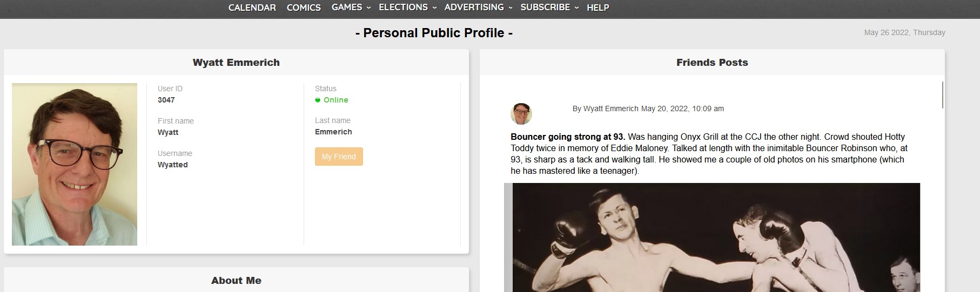Click the small round avatar in the post
This screenshot has height=292, width=980.
(x=521, y=114)
